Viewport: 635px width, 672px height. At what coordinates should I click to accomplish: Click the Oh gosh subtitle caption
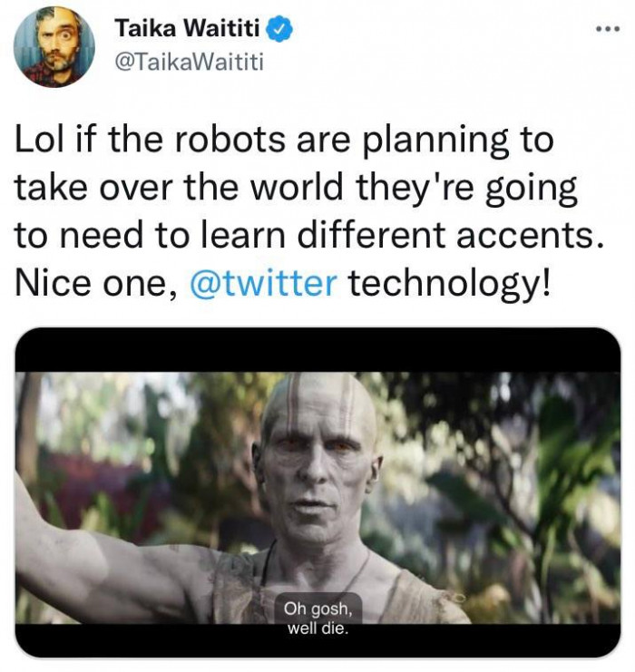pyautogui.click(x=317, y=609)
